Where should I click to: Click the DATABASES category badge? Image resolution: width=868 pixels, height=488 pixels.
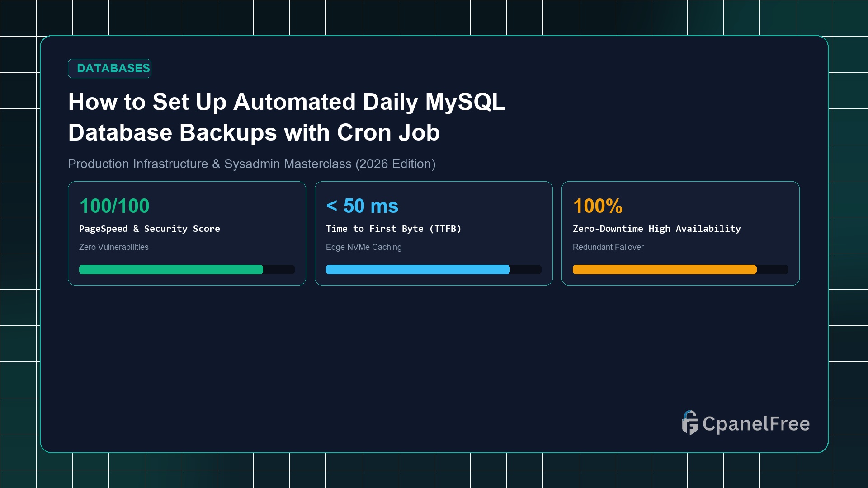(109, 68)
